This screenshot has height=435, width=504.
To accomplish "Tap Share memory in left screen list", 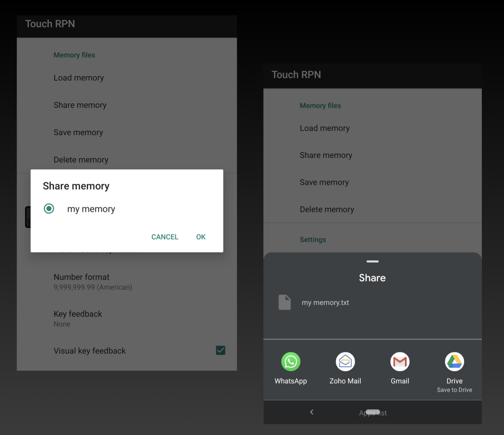I will [127, 105].
